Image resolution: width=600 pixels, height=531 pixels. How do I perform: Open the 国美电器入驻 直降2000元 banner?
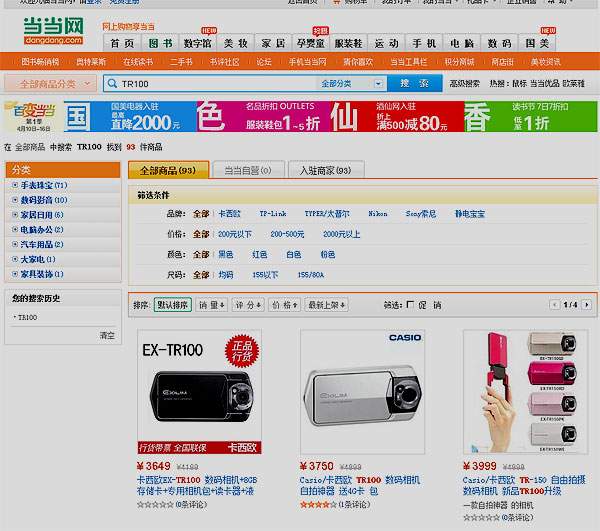coord(130,116)
